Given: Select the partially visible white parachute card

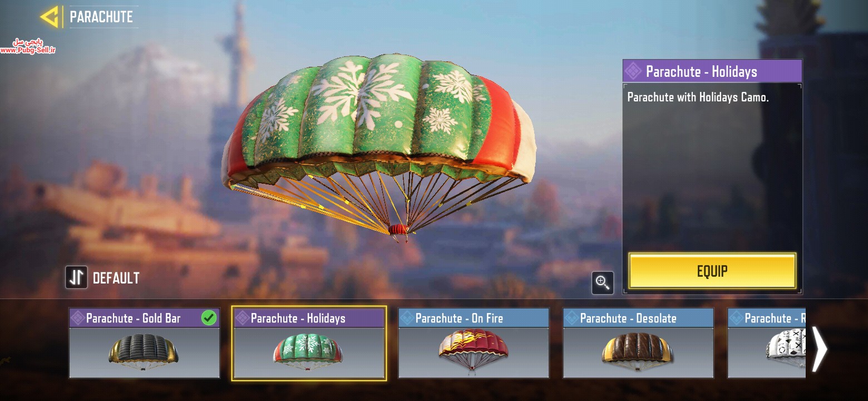Looking at the screenshot, I should click(x=767, y=343).
